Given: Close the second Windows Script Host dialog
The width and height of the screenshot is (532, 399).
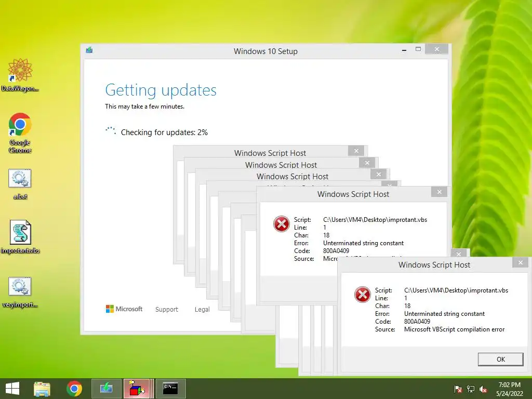Looking at the screenshot, I should [440, 192].
